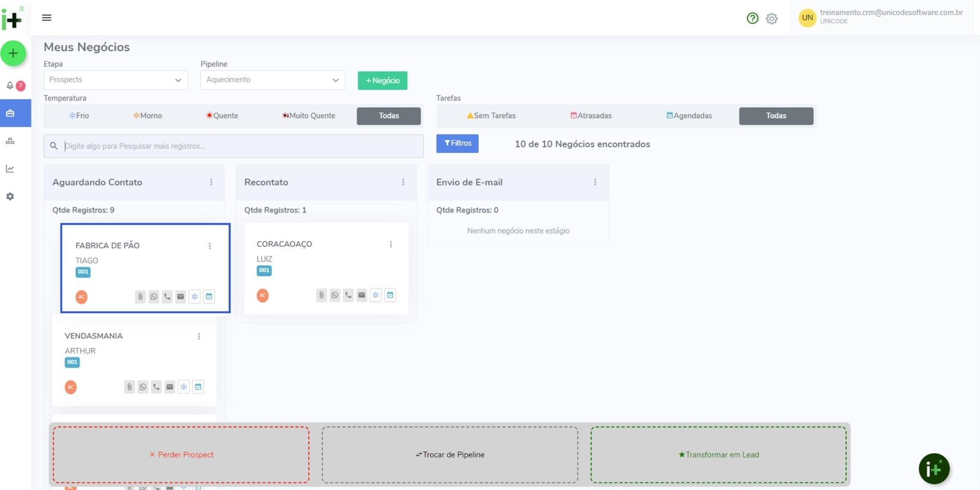Open sidebar organization hierarchy section
The height and width of the screenshot is (490, 980).
[10, 141]
